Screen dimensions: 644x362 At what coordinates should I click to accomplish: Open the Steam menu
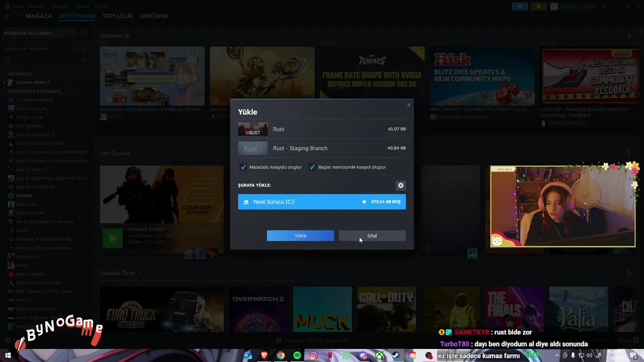(x=18, y=6)
